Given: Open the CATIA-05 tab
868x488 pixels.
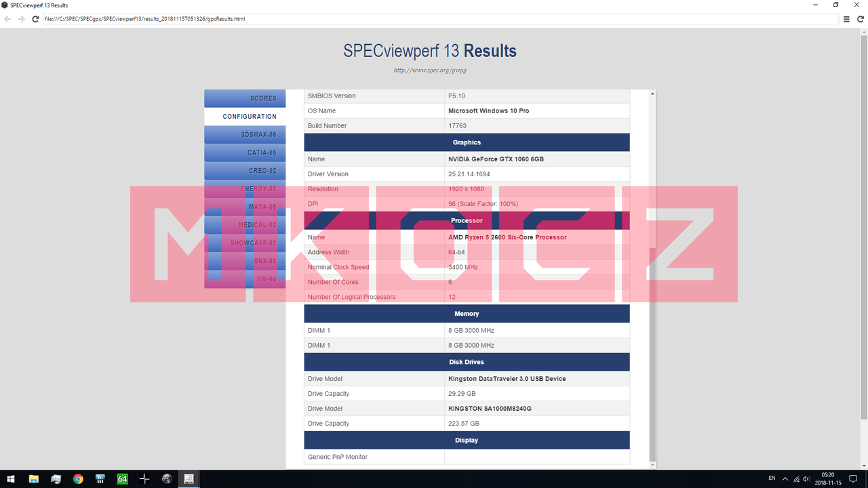Looking at the screenshot, I should coord(245,152).
